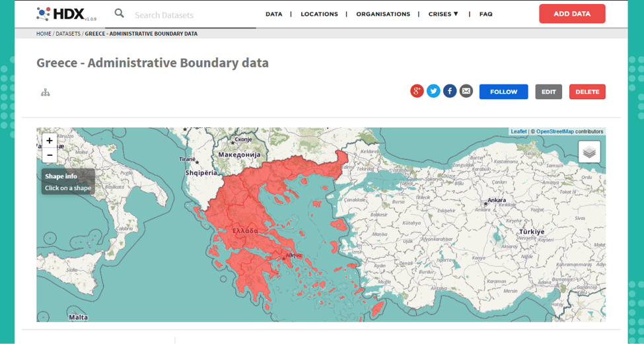Open the map layers control

[589, 152]
